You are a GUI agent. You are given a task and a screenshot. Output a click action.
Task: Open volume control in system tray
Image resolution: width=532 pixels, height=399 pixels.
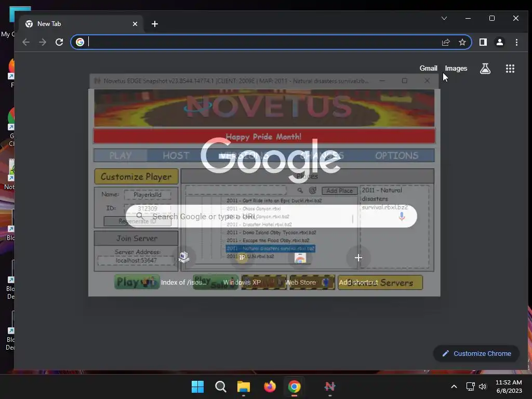pyautogui.click(x=483, y=387)
